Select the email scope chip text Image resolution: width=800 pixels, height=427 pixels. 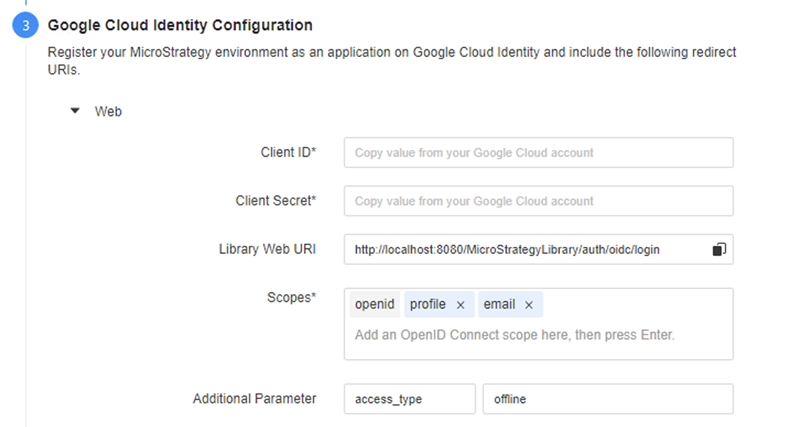pos(499,305)
